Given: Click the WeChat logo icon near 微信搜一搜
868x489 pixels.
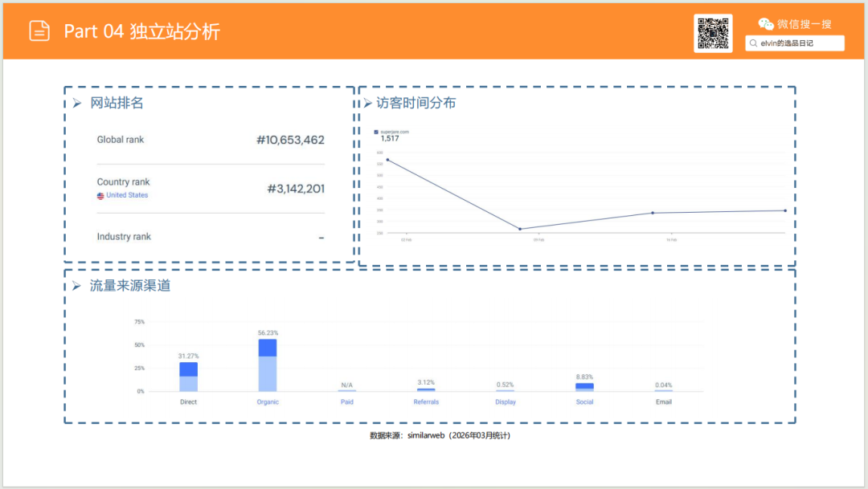Looking at the screenshot, I should [x=765, y=23].
